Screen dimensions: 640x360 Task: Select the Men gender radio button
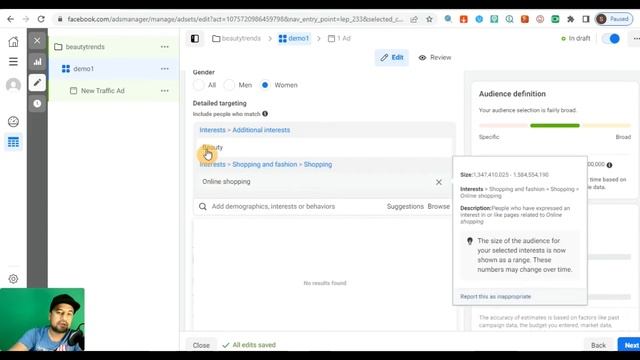pyautogui.click(x=229, y=85)
